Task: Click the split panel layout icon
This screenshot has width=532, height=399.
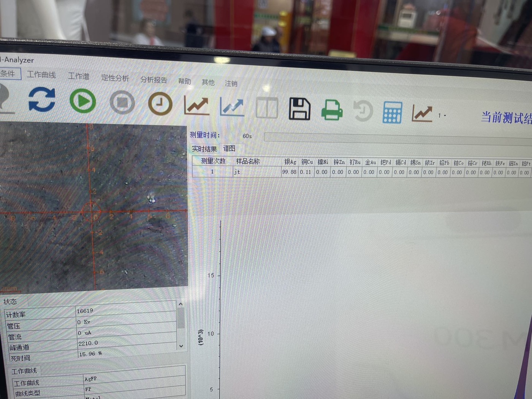Action: (x=267, y=108)
